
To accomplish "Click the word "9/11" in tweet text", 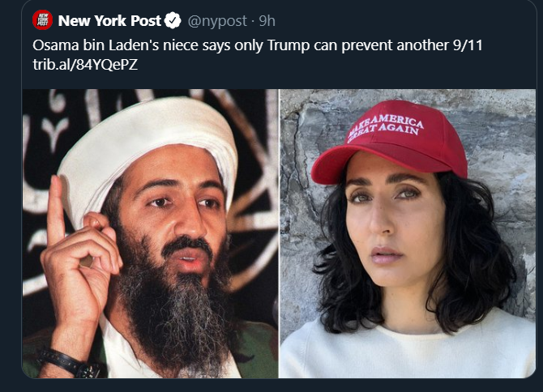I will [468, 45].
